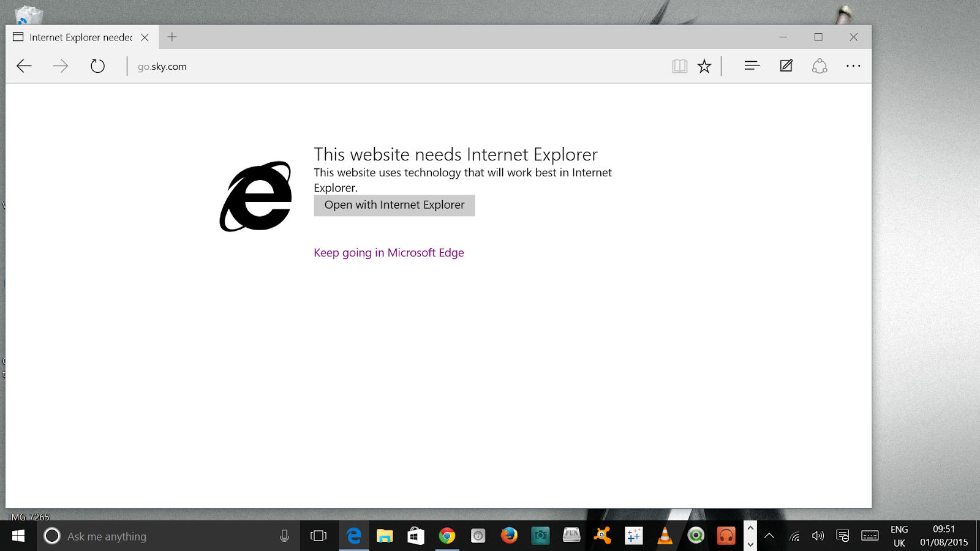This screenshot has width=980, height=551.
Task: Open File Explorer from taskbar
Action: (x=385, y=536)
